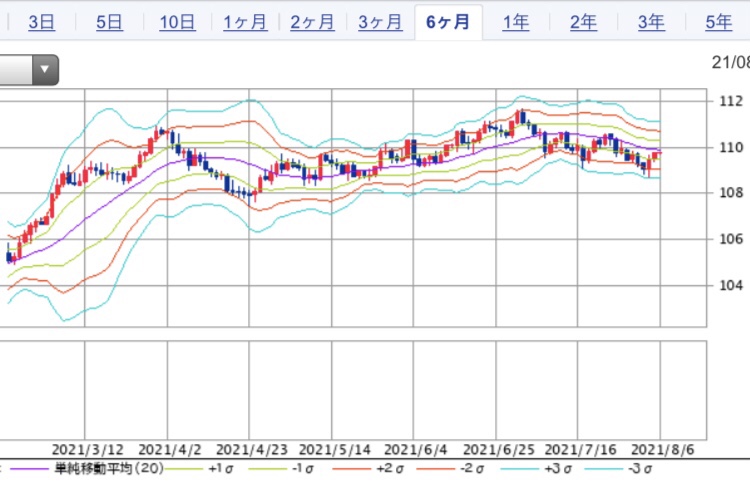Click the +3σ legend label
Screen dimensions: 750x488
[556, 468]
